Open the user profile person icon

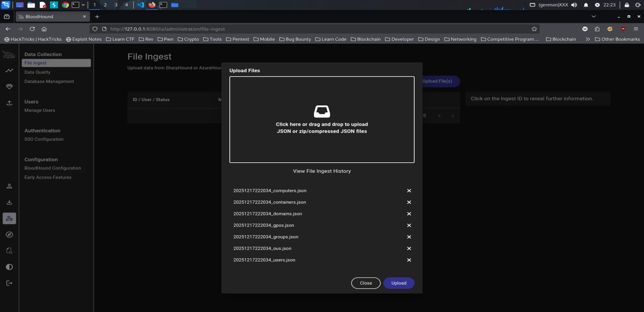pyautogui.click(x=9, y=186)
